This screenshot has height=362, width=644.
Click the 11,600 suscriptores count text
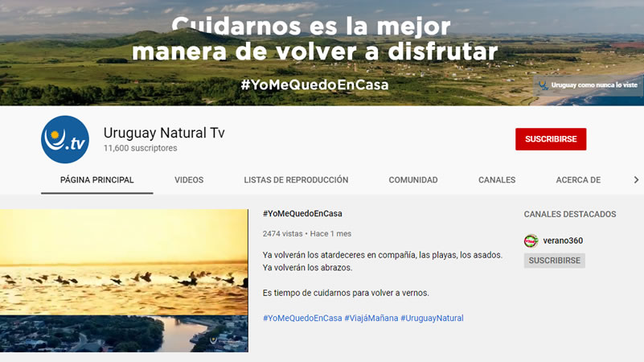pyautogui.click(x=140, y=149)
